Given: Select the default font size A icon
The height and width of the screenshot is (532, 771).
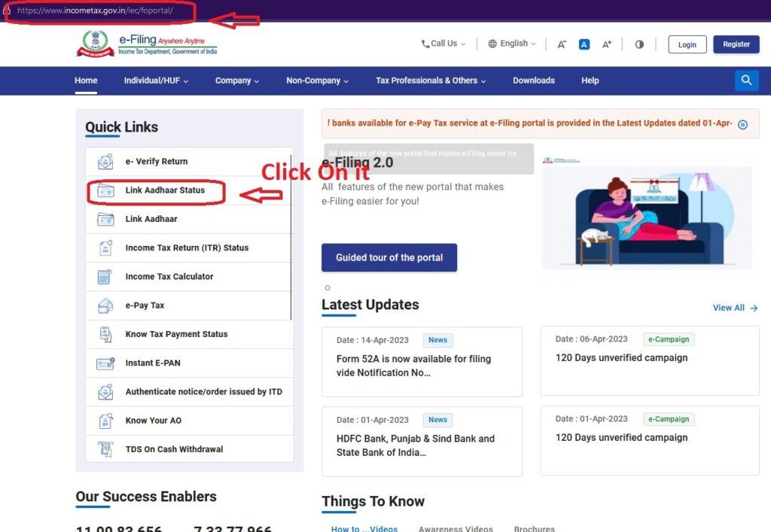Looking at the screenshot, I should coord(584,44).
